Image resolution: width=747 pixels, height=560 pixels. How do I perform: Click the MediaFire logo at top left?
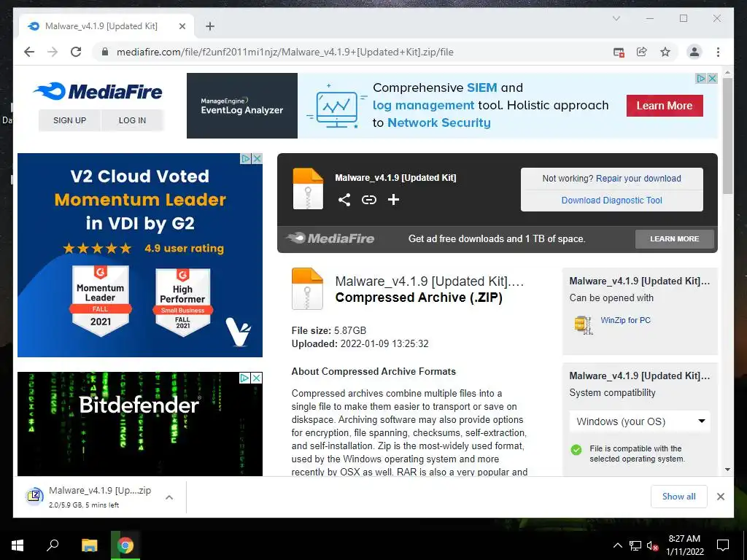(x=98, y=91)
